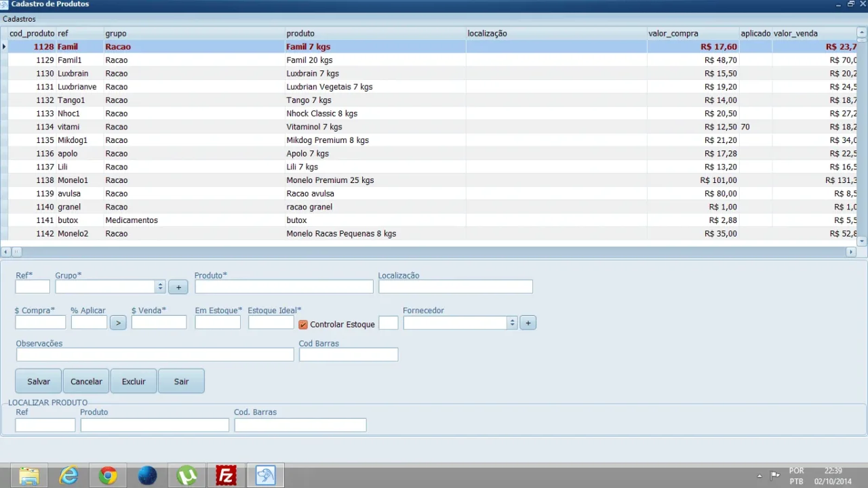This screenshot has width=868, height=488.
Task: Focus the Cod. Barras search field
Action: pos(300,425)
